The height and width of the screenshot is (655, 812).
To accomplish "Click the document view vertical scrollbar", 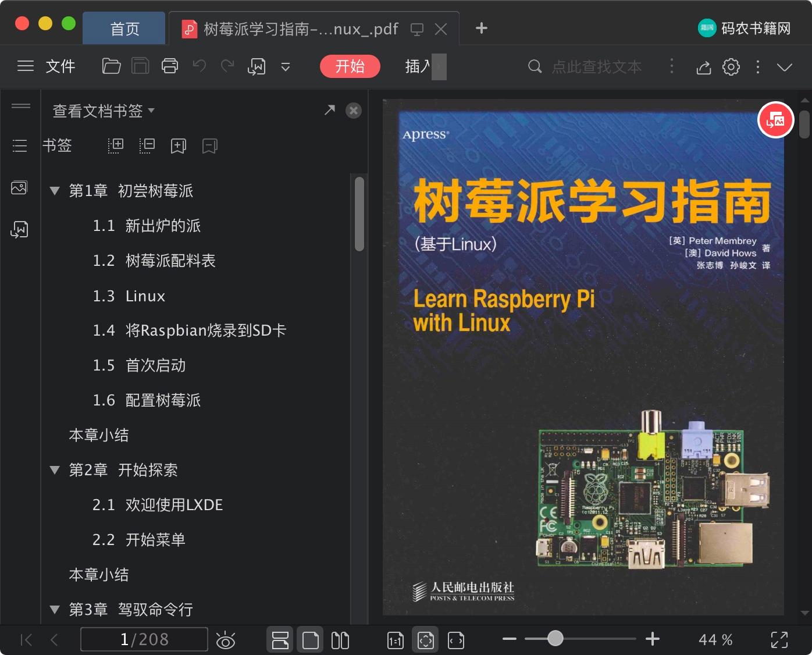I will 804,124.
